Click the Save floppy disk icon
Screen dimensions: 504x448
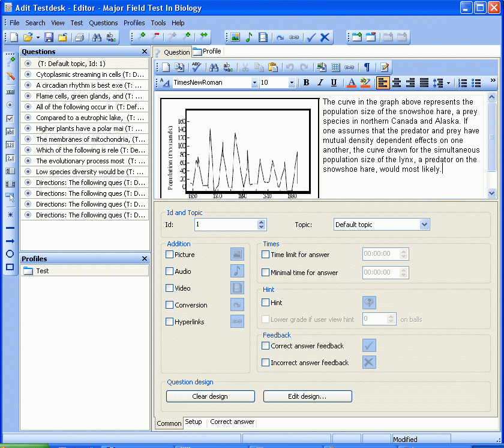49,37
